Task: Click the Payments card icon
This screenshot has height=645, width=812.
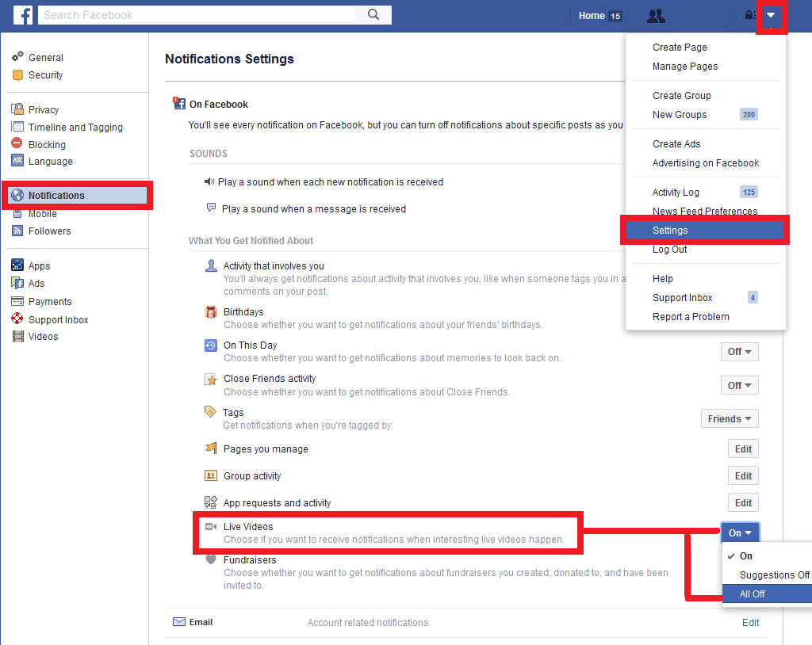Action: tap(17, 301)
